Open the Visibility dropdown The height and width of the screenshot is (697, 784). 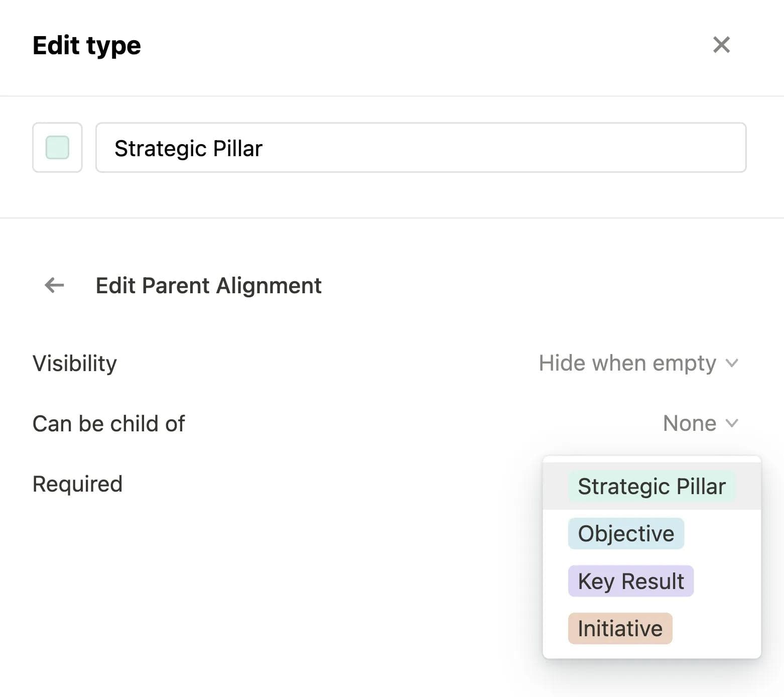tap(627, 363)
